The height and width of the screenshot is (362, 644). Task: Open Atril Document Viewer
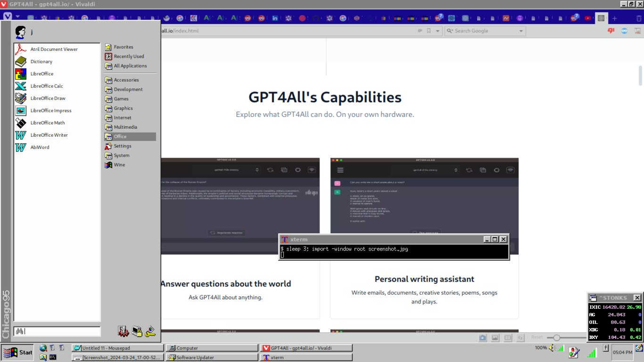click(x=53, y=49)
